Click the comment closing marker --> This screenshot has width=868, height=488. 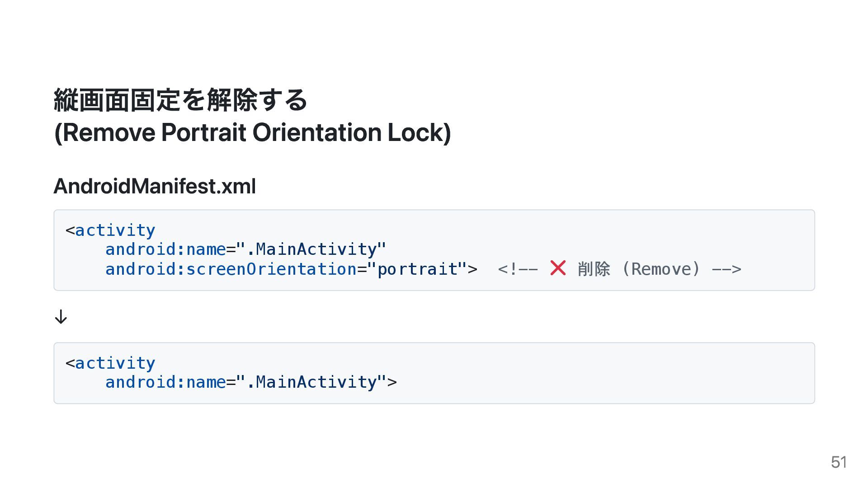point(726,269)
